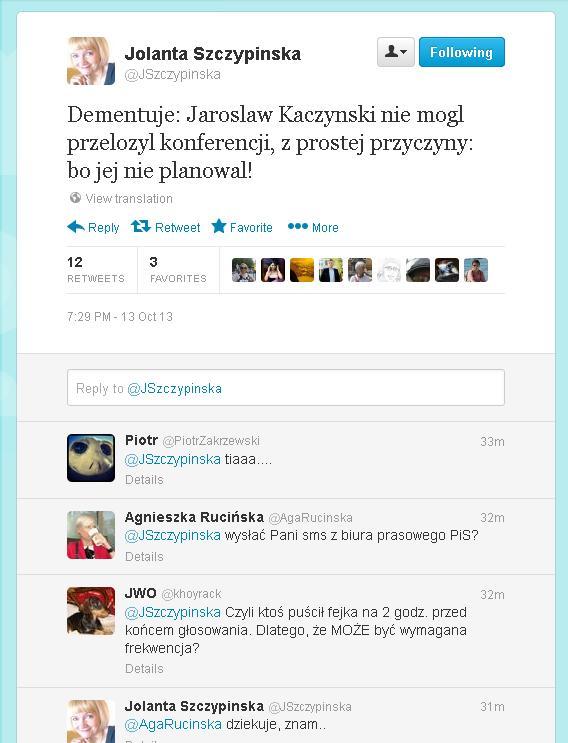The height and width of the screenshot is (743, 568).
Task: View the 3 Favorites count
Action: (x=178, y=270)
